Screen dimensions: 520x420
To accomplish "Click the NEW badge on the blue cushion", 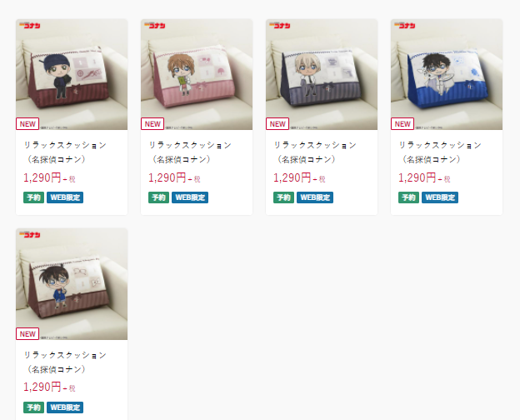I will tap(402, 123).
